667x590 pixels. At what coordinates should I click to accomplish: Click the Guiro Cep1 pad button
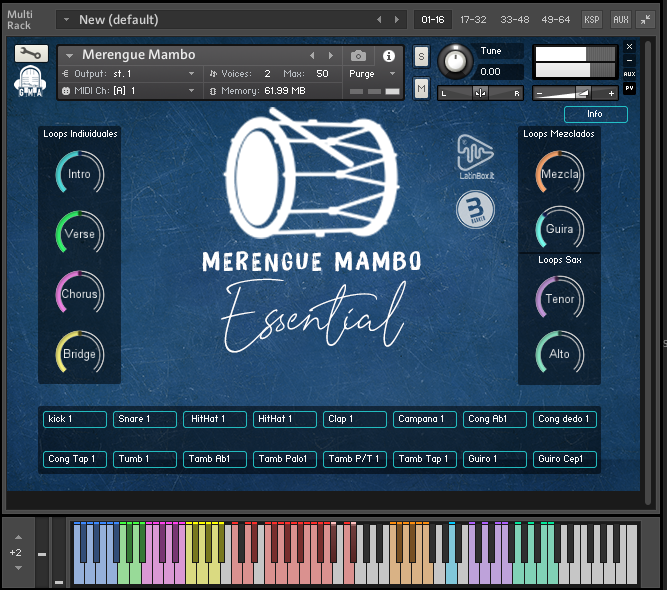tap(565, 459)
